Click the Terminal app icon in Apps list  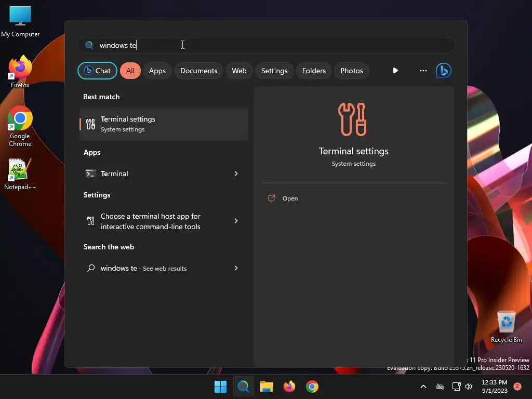coord(90,174)
